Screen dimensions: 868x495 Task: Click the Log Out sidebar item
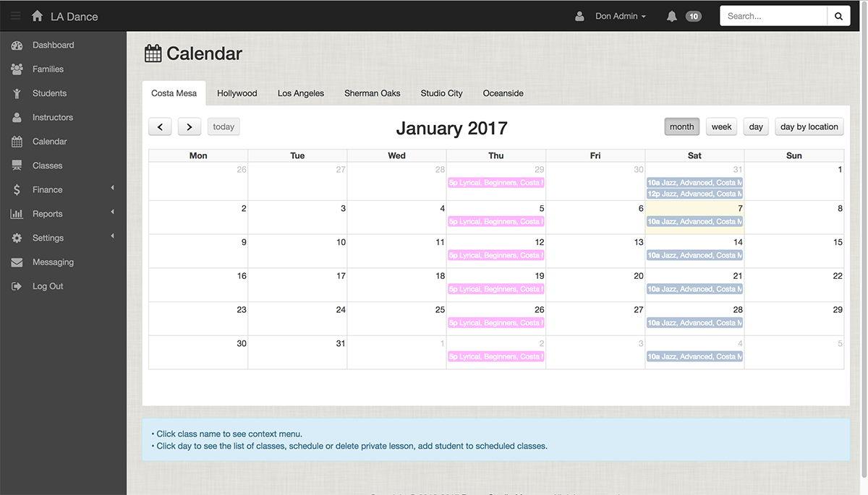(x=48, y=286)
